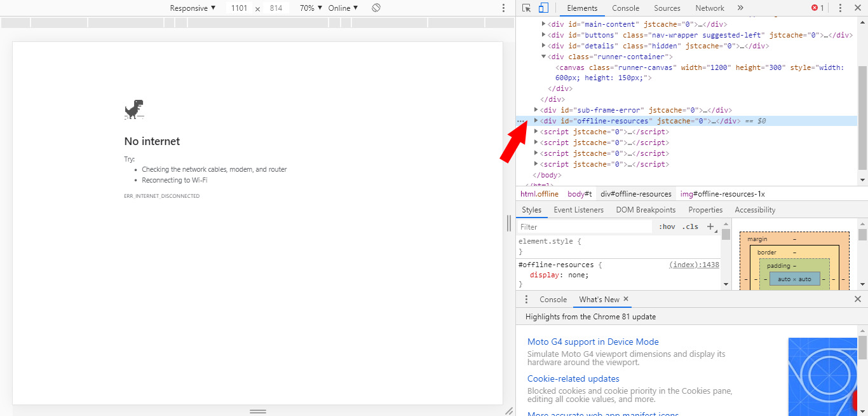Click the offline dinosaur image
The height and width of the screenshot is (416, 868).
click(x=134, y=109)
